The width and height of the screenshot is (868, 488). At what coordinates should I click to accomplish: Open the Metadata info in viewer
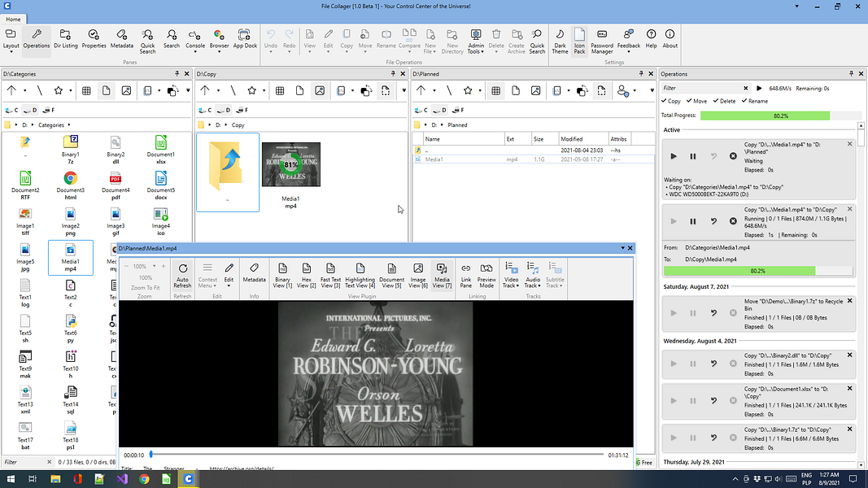pos(254,272)
